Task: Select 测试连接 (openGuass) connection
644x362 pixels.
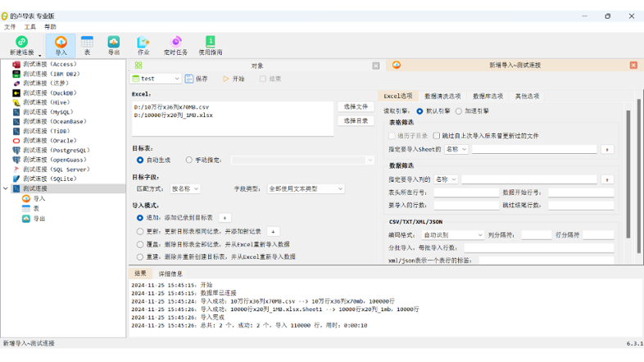Action: click(x=55, y=160)
